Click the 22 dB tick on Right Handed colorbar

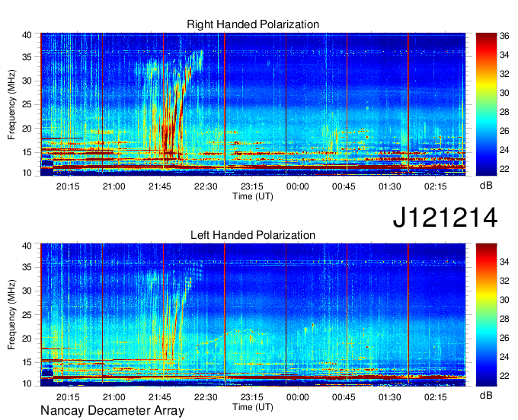(x=504, y=169)
